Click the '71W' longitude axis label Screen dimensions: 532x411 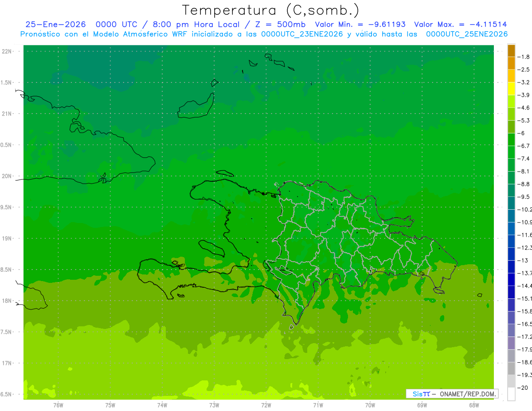coord(318,405)
